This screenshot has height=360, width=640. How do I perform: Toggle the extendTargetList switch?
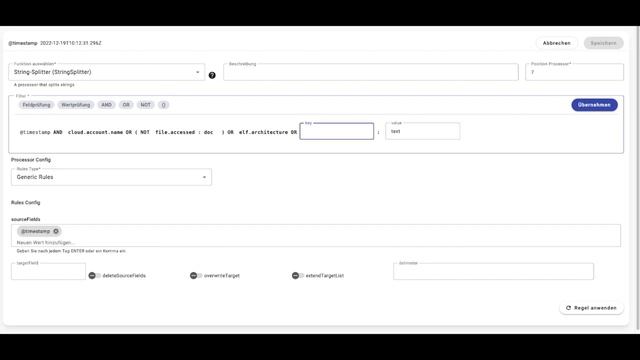[298, 276]
